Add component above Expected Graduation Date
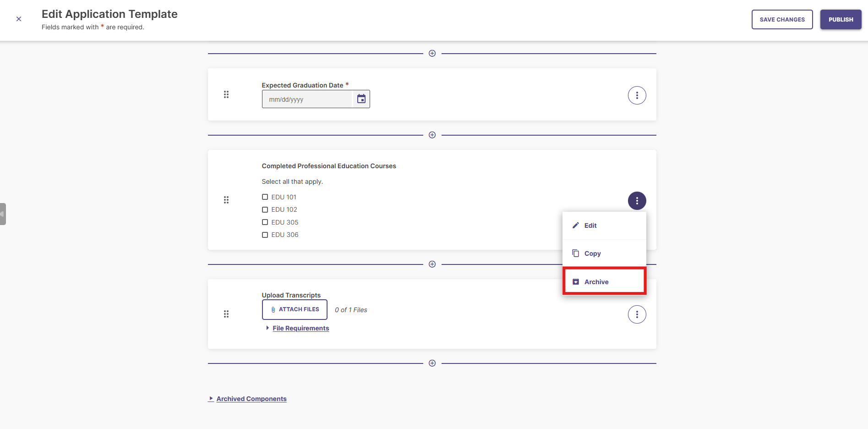 coord(432,54)
